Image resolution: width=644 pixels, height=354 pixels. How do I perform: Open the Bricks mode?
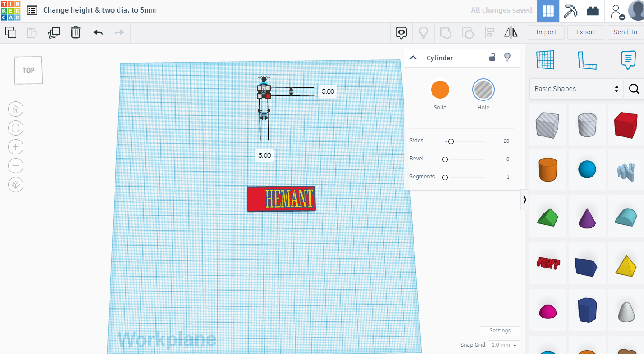coord(593,11)
